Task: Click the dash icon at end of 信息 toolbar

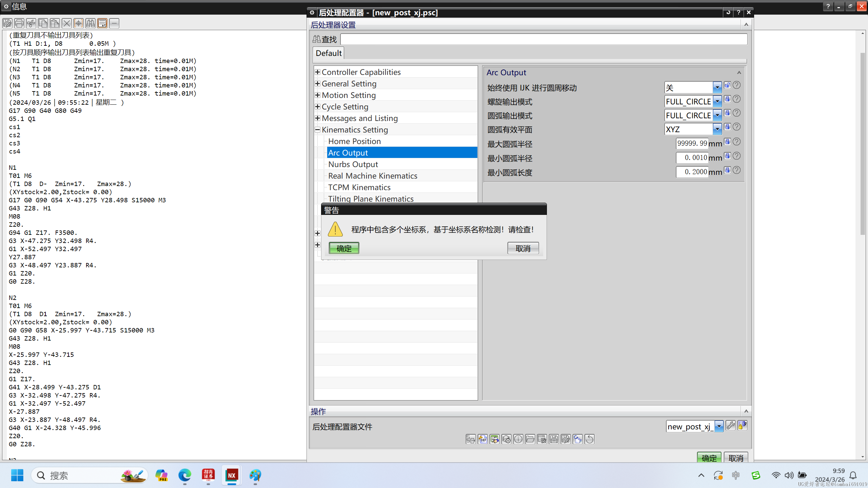Action: point(114,23)
